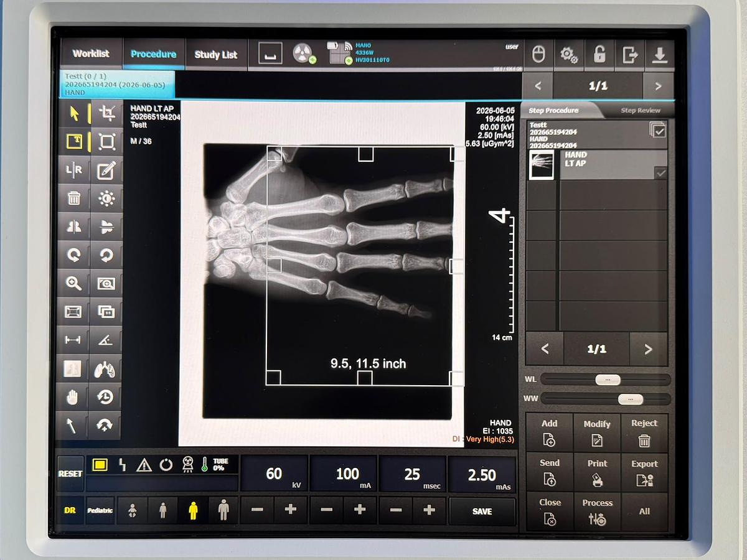Open the Study List tab
747x560 pixels.
point(216,55)
